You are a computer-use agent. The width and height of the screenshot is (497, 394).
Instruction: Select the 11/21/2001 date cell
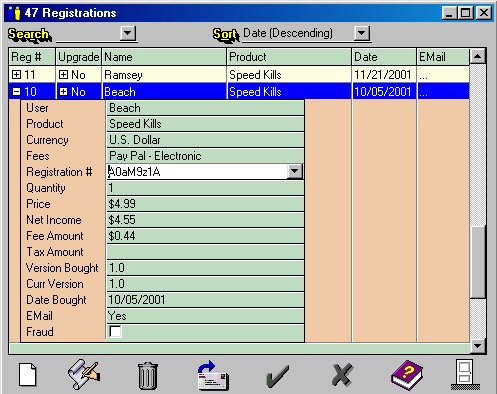(x=384, y=75)
